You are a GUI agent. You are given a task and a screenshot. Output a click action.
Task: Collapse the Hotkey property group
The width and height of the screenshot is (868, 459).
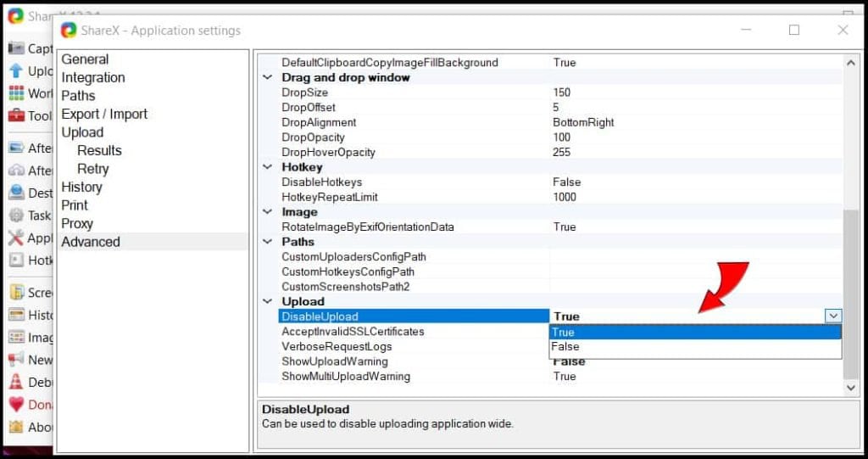pyautogui.click(x=268, y=167)
